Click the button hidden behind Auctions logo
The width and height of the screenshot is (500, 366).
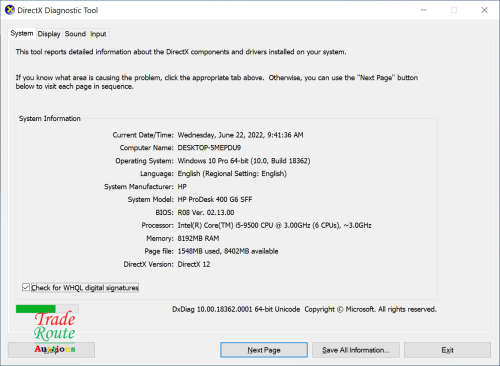51,350
